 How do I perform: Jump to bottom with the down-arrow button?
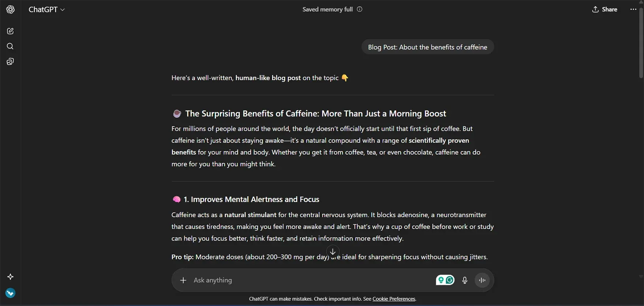[333, 251]
